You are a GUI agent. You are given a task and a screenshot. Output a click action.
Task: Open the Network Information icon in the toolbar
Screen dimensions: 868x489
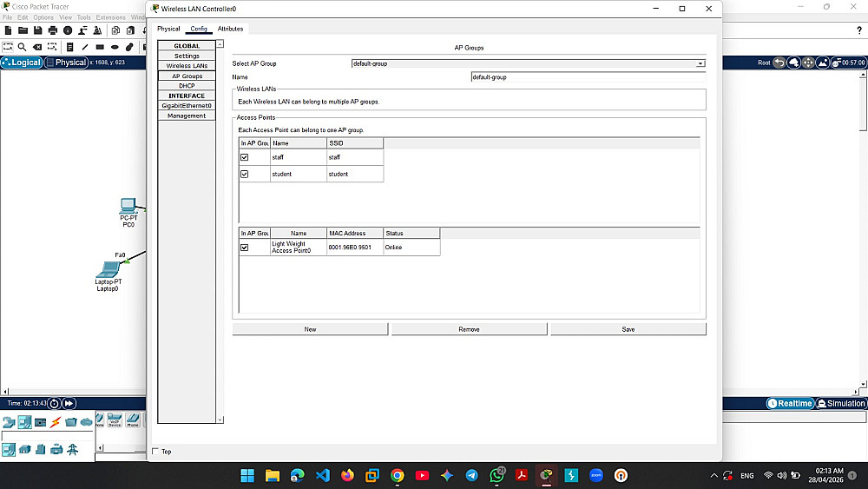(x=68, y=30)
